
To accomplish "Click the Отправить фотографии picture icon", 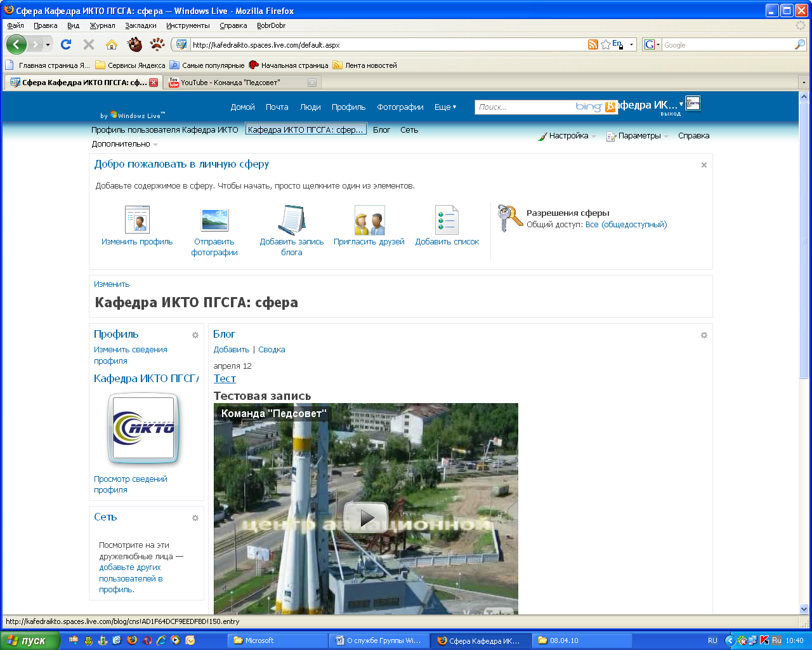I will pyautogui.click(x=214, y=220).
